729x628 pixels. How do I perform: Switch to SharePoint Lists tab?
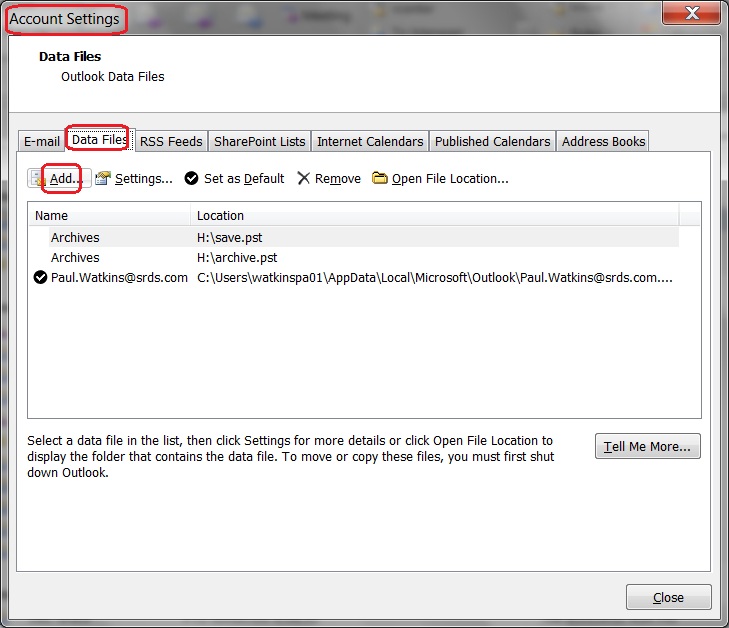(259, 141)
